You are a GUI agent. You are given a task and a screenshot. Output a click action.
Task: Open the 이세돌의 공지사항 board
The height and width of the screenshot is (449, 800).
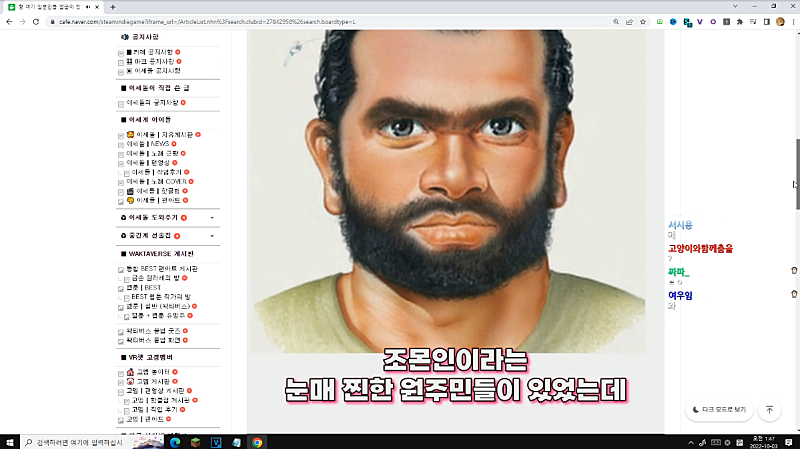[152, 103]
